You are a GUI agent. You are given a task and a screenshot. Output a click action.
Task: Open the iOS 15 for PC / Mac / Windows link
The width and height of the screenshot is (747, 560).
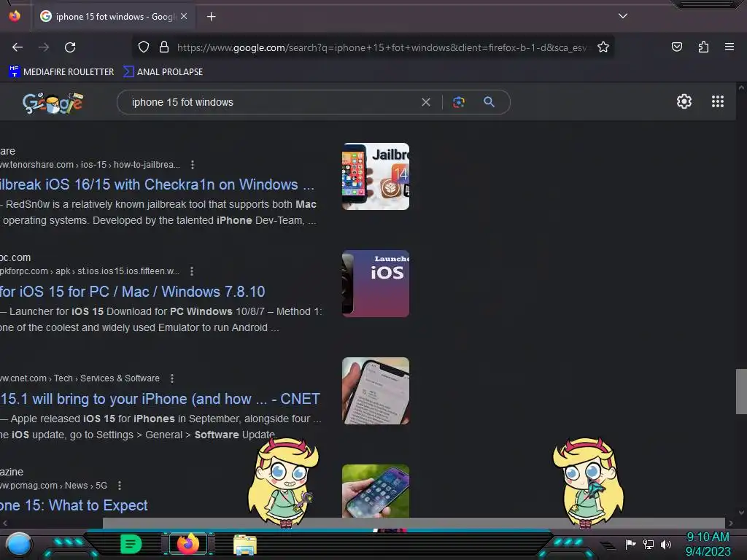point(133,292)
